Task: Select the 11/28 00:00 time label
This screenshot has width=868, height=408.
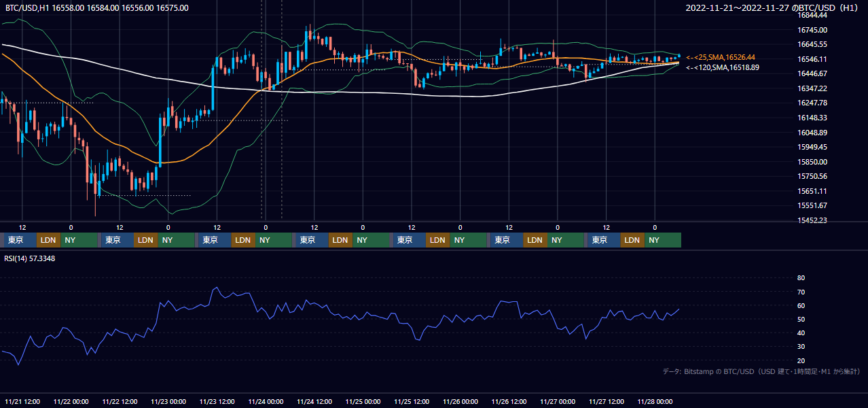Action: [655, 401]
